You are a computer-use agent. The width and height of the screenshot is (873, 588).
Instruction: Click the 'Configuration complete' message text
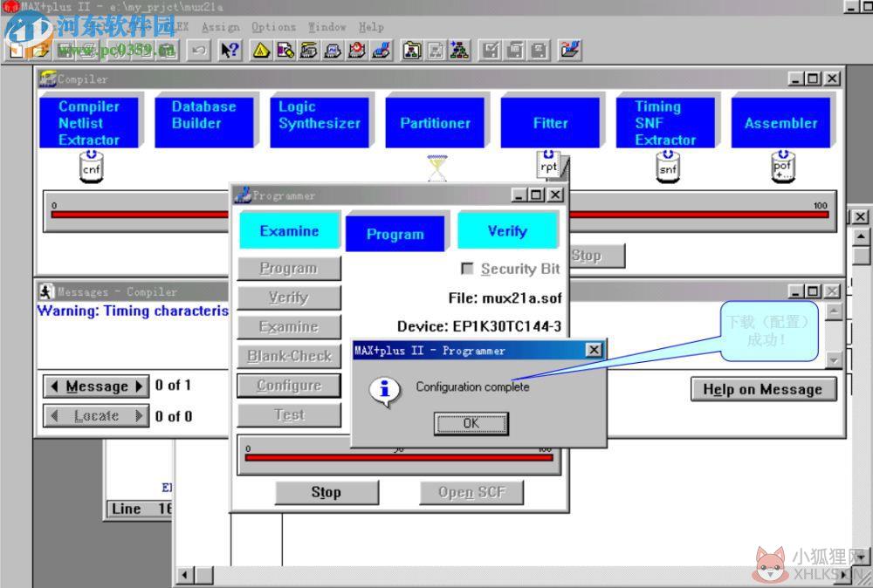point(472,386)
